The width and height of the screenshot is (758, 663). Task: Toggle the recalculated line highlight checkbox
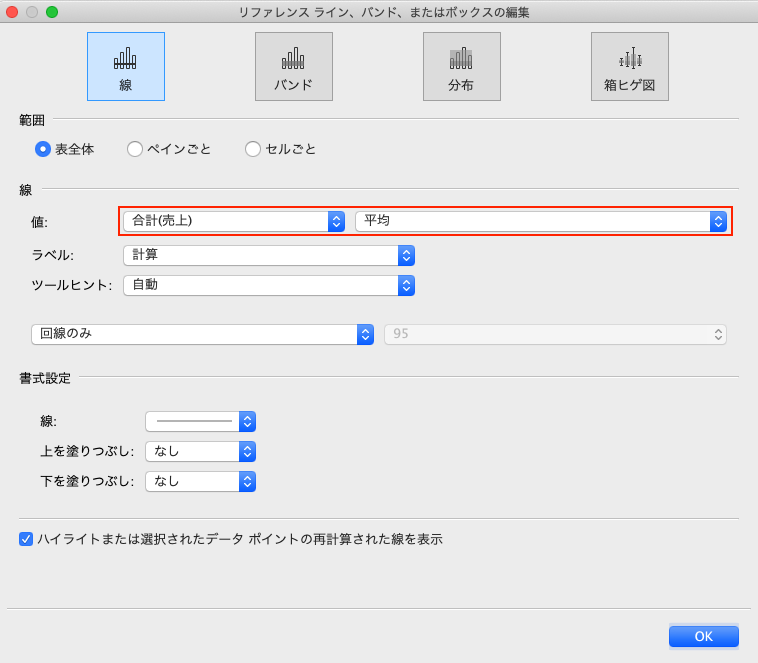click(26, 539)
